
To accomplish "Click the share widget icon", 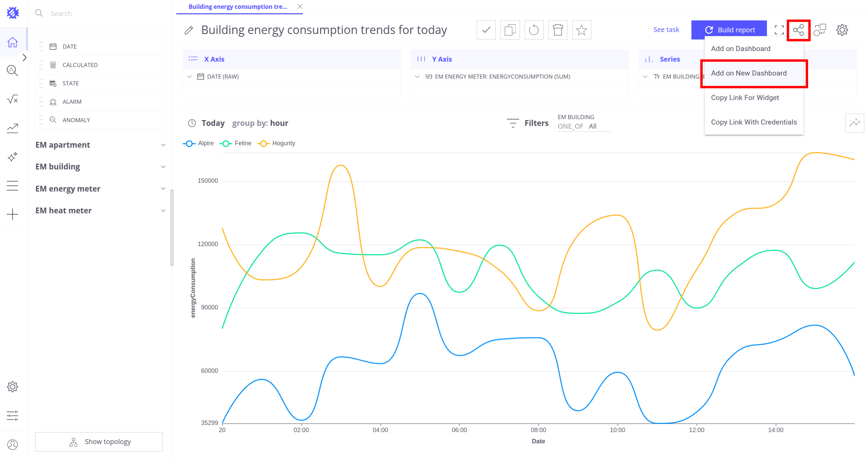I will (798, 30).
